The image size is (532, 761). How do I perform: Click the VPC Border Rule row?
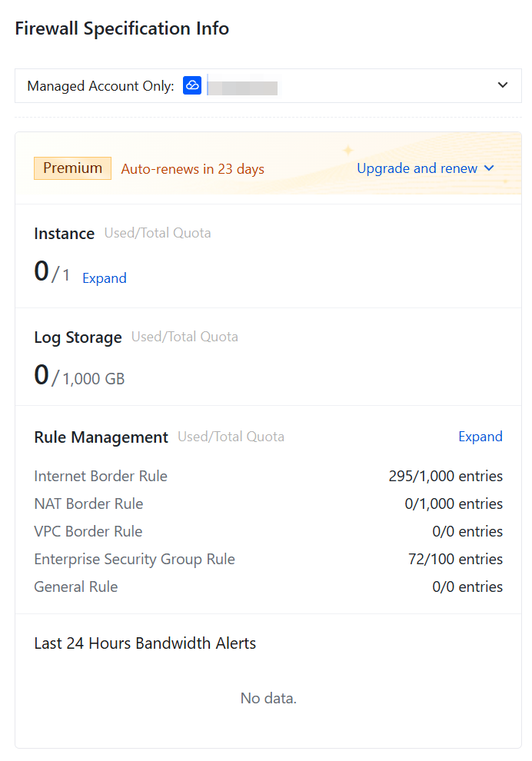pyautogui.click(x=268, y=531)
